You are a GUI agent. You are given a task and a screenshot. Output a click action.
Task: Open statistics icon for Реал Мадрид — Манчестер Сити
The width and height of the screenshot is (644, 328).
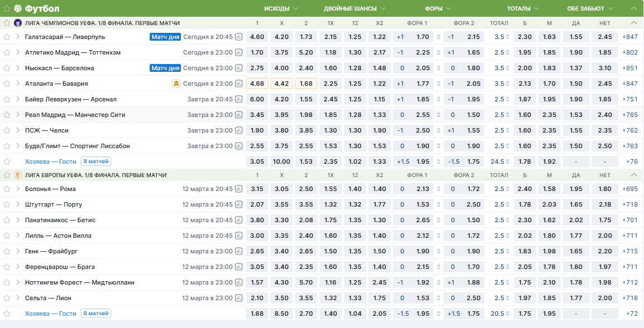tap(239, 115)
